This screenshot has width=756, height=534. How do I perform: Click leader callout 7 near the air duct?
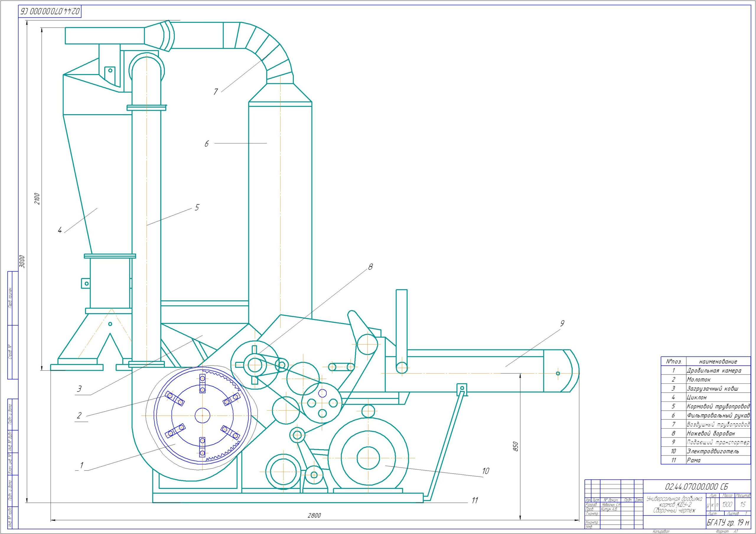click(x=216, y=92)
